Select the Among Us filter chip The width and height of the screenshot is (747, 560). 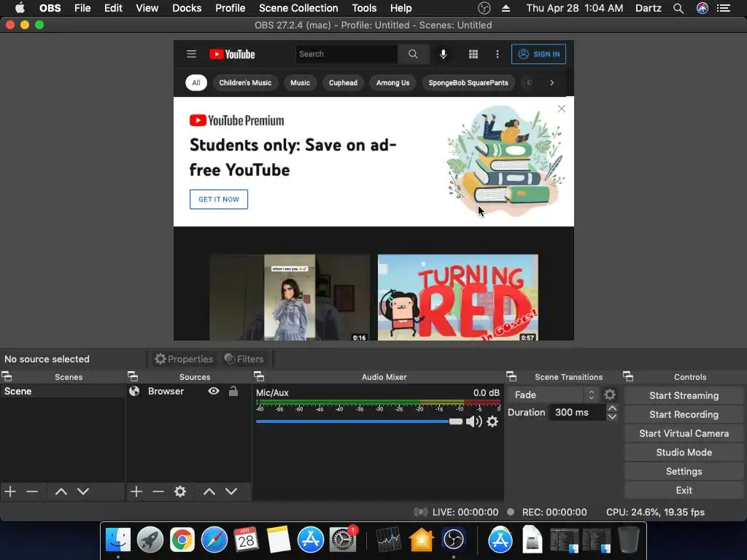(393, 83)
